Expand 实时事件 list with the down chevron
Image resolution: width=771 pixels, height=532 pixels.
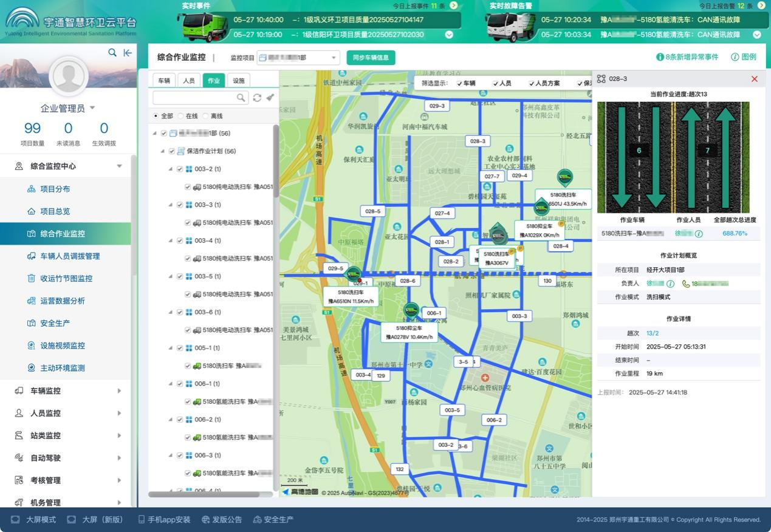point(449,35)
